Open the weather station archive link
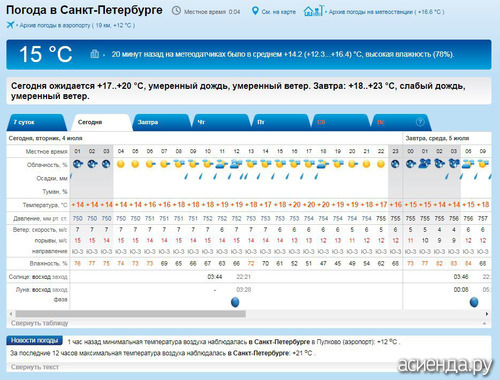The image size is (500, 380). pyautogui.click(x=386, y=12)
